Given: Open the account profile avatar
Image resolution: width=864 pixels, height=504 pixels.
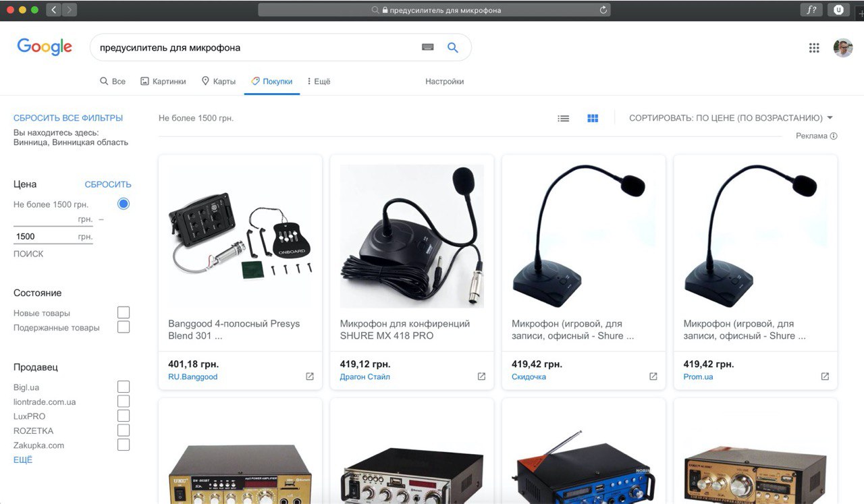Looking at the screenshot, I should point(843,48).
